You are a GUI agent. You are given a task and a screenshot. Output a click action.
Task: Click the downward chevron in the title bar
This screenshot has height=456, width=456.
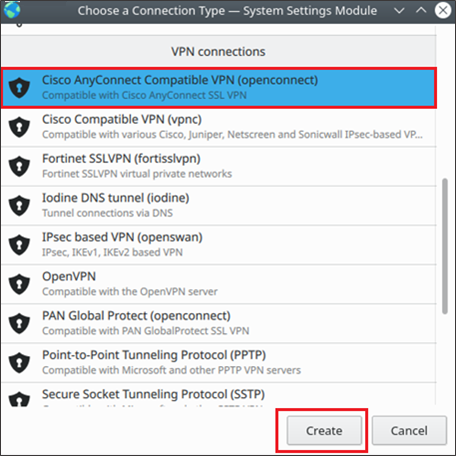[x=399, y=11]
